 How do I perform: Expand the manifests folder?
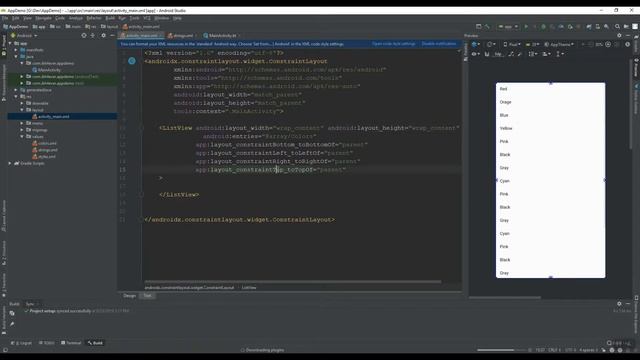(x=16, y=50)
